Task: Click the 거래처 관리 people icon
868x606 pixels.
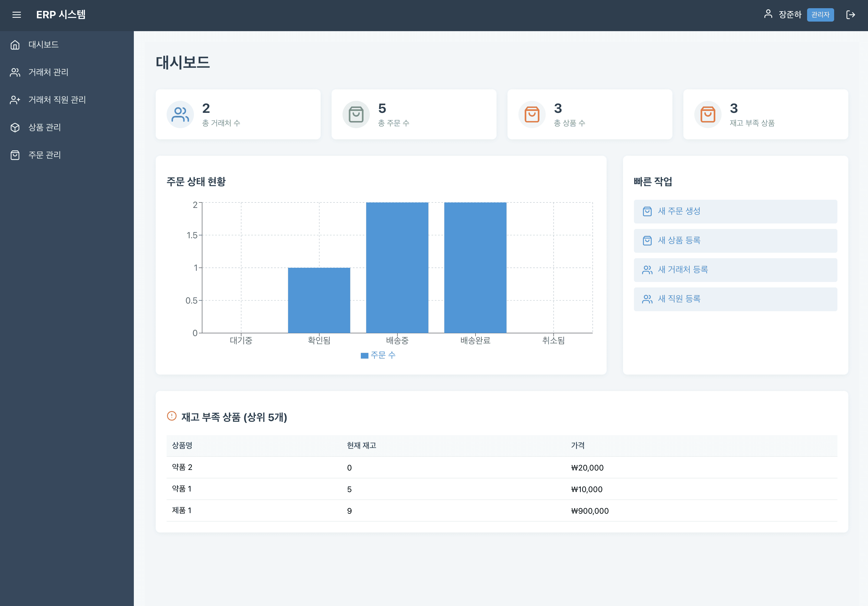Action: tap(15, 72)
